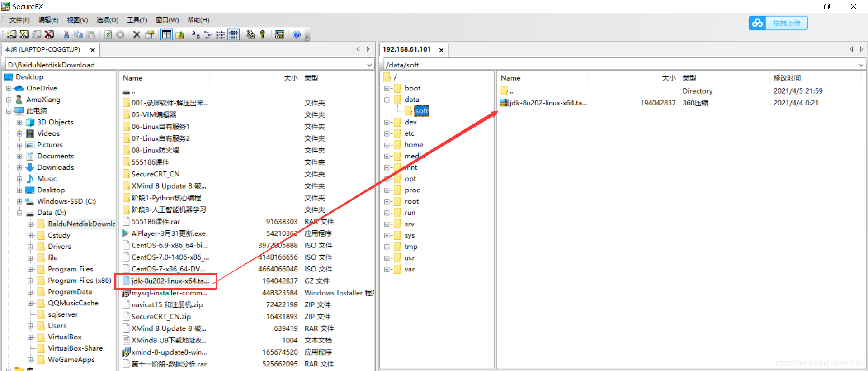Image resolution: width=868 pixels, height=371 pixels.
Task: Open the 文件(F) menu
Action: pos(19,20)
